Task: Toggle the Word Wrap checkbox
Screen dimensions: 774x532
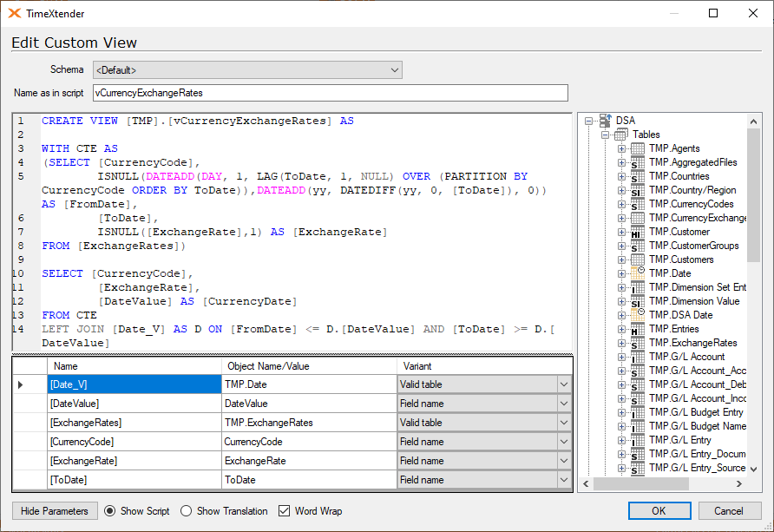Action: tap(285, 511)
